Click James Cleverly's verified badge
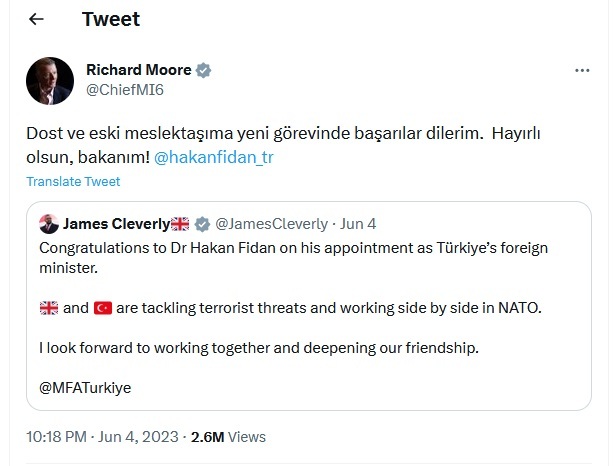Viewport: 613px width, 466px height. [201, 223]
